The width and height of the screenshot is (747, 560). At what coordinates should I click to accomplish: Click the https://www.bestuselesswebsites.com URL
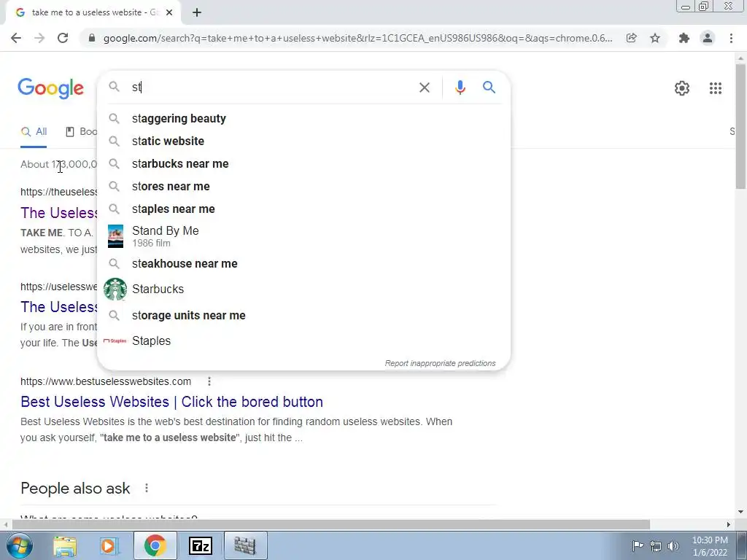[x=106, y=381]
